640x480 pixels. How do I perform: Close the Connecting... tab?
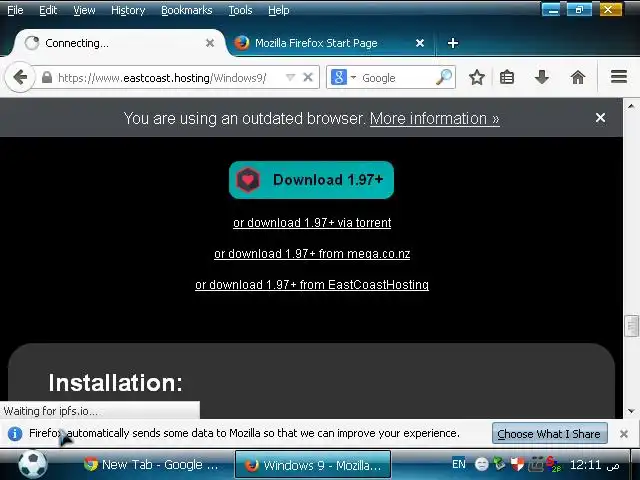coord(210,43)
